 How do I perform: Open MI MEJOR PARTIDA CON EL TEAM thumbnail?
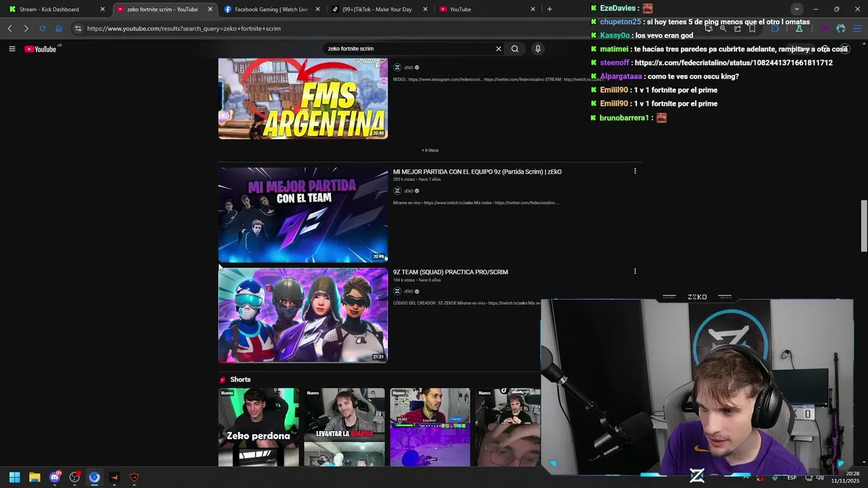303,215
